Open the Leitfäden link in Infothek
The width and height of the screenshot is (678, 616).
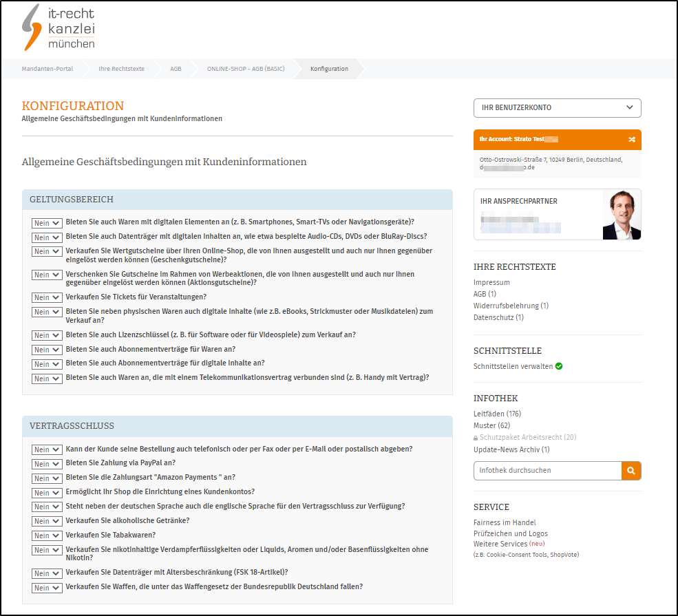click(x=489, y=414)
